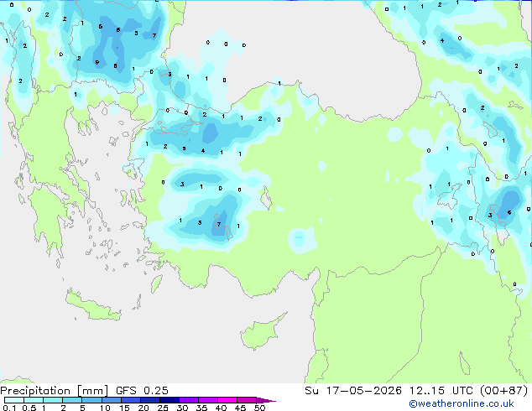Screen dimensions: 532x411
Task: Select legend swatch between 15 and 20
Action: coord(131,400)
